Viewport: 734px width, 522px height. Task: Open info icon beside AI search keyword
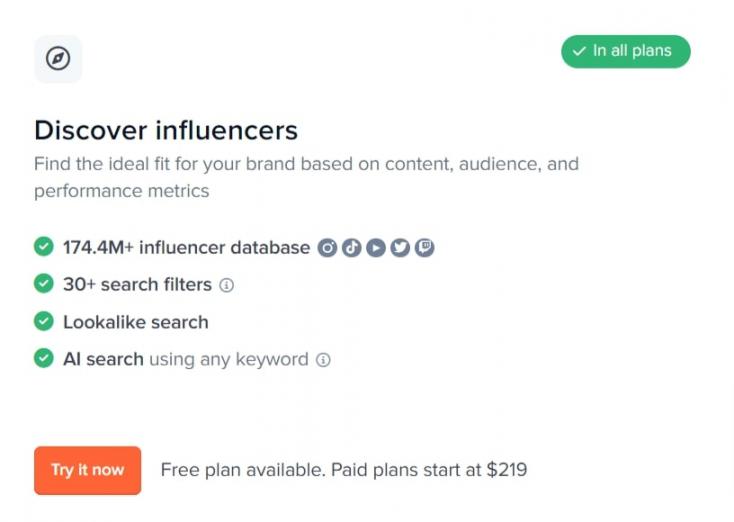(323, 360)
